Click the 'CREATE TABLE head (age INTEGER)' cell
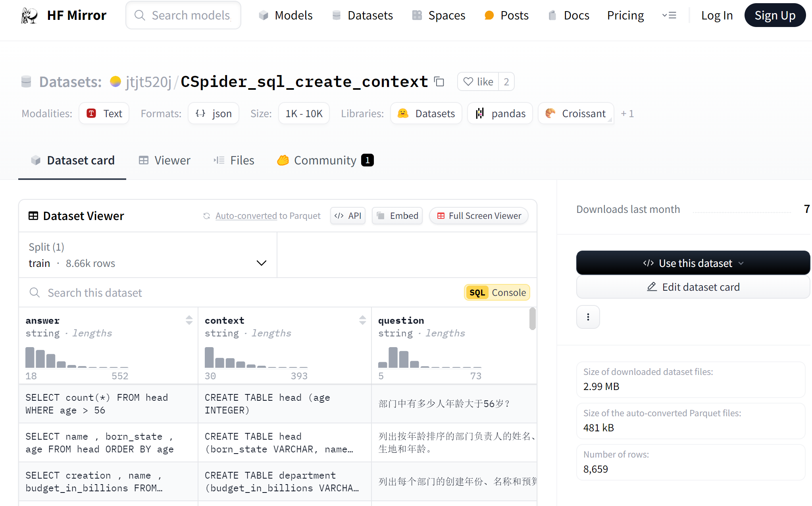Image resolution: width=812 pixels, height=506 pixels. (x=285, y=404)
